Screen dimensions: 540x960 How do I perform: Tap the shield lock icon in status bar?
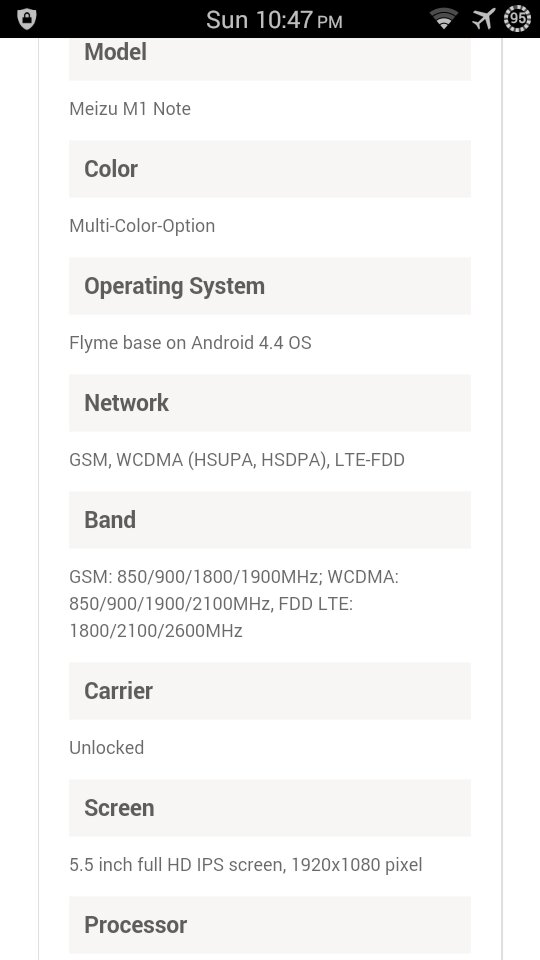click(26, 19)
